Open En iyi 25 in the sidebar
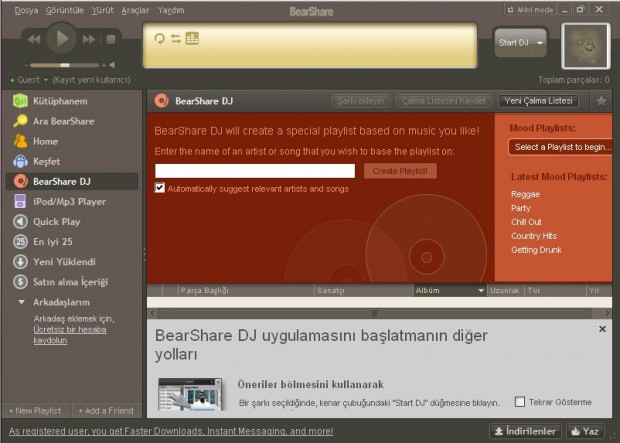 (x=72, y=242)
